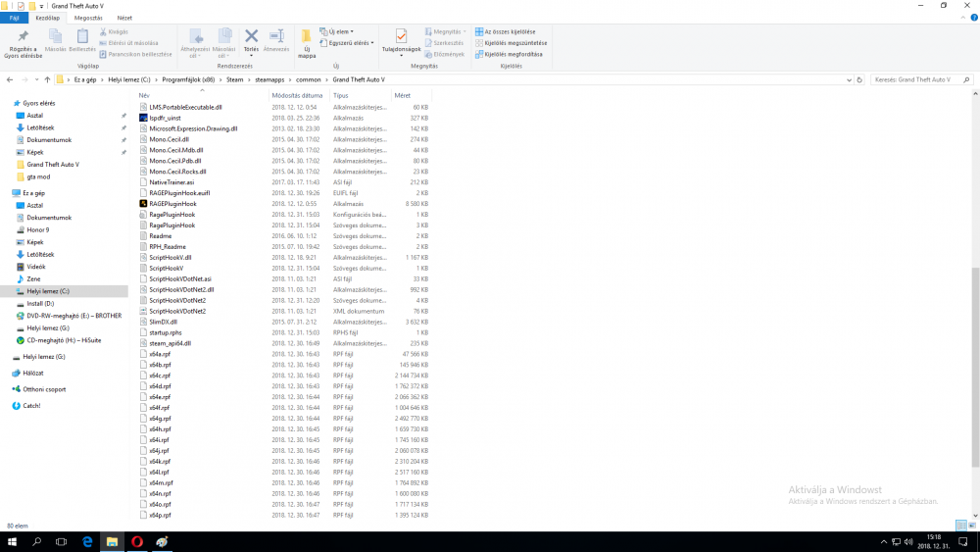
Task: Select Install (D:) drive
Action: click(40, 303)
